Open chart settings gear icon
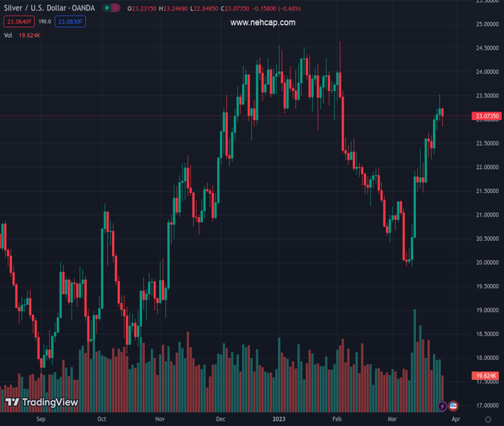 (488, 420)
